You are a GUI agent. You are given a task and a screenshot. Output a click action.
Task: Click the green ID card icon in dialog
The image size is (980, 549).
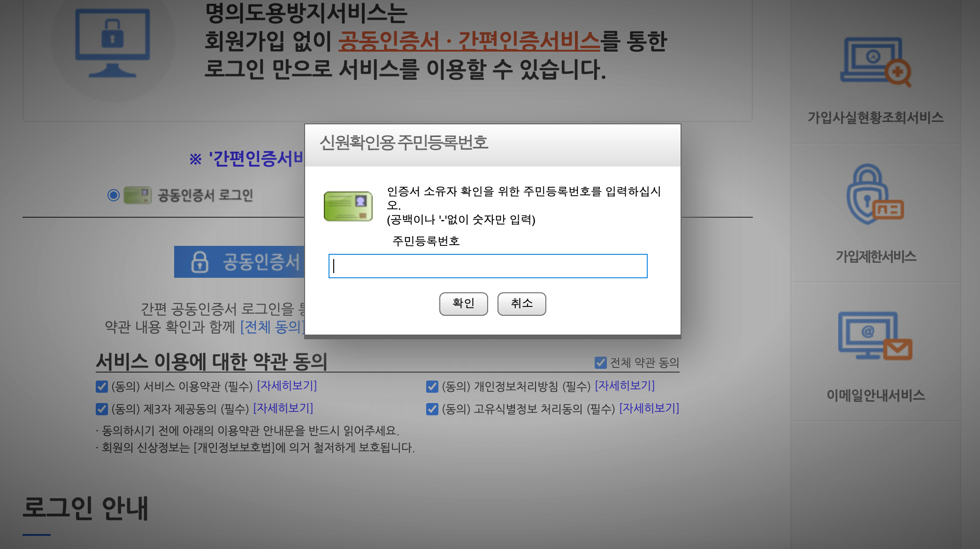pos(348,206)
